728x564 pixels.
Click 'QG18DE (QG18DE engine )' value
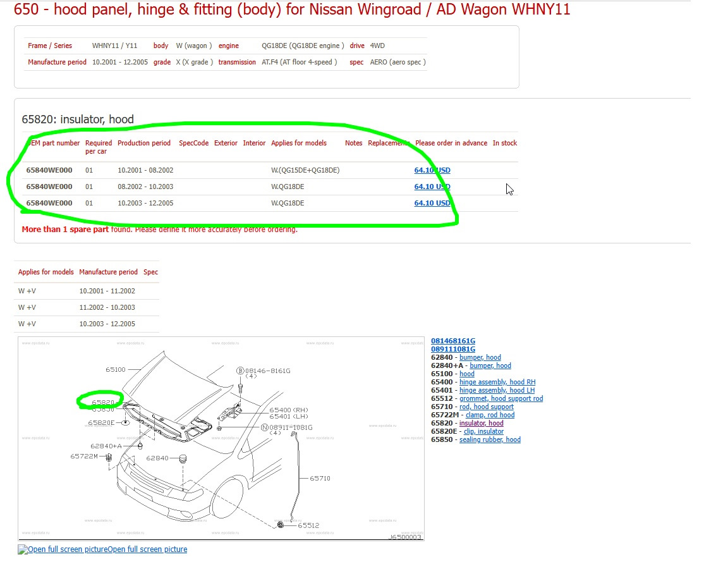[x=303, y=46]
